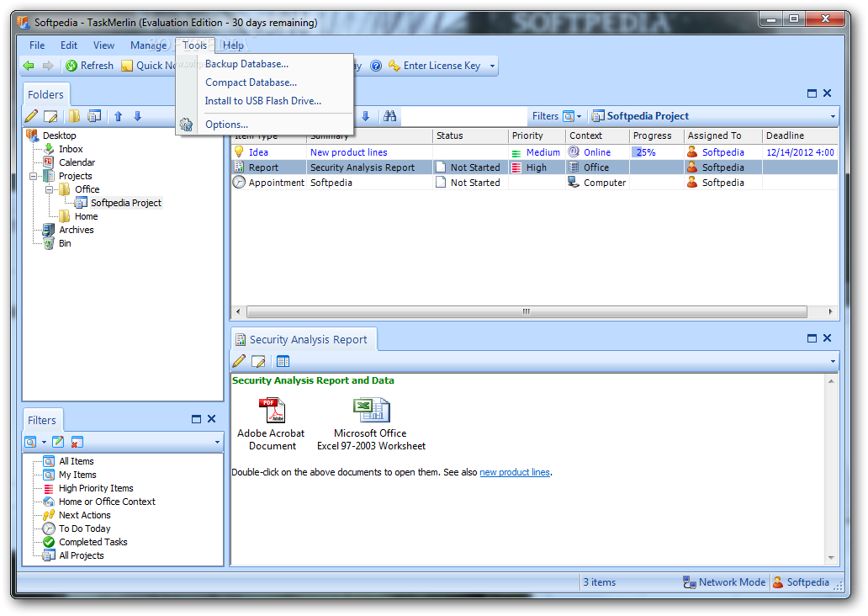The height and width of the screenshot is (616, 868).
Task: Click the search input field in items toolbar
Action: click(463, 116)
